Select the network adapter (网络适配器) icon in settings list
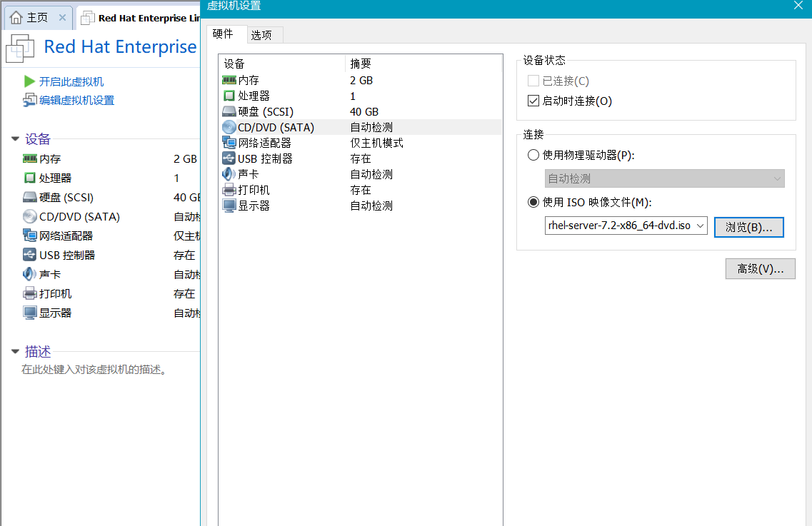The width and height of the screenshot is (812, 526). coord(229,143)
